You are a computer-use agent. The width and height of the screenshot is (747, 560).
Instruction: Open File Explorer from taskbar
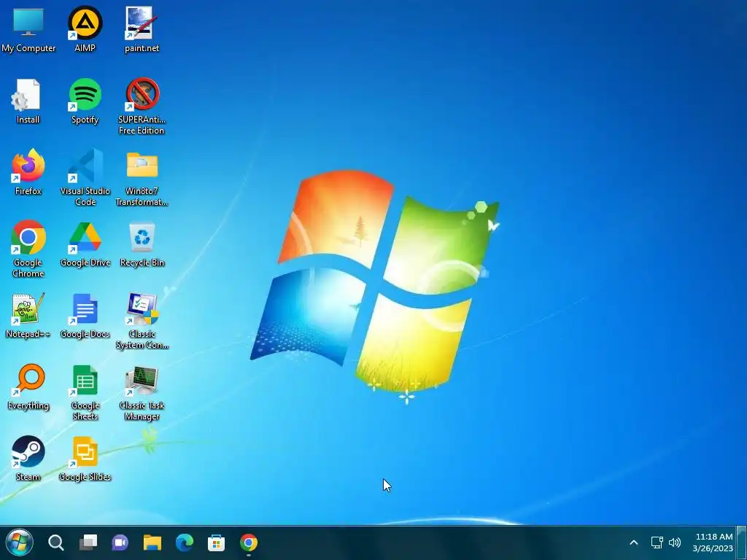152,542
